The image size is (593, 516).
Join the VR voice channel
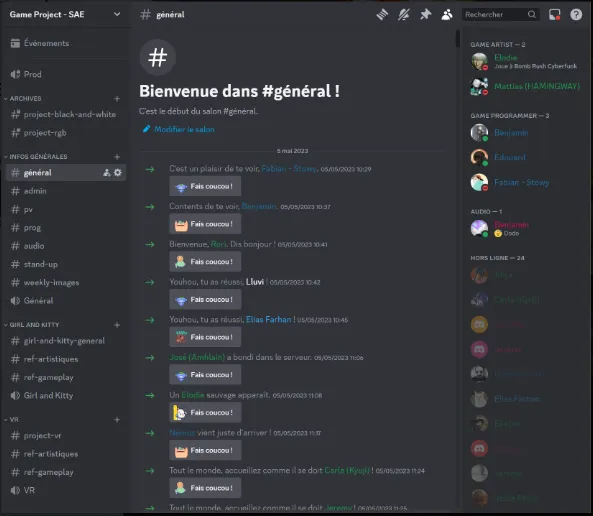tap(65, 491)
